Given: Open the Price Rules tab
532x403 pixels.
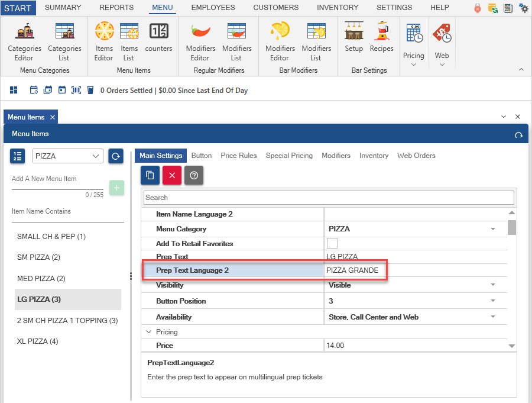Looking at the screenshot, I should click(239, 156).
